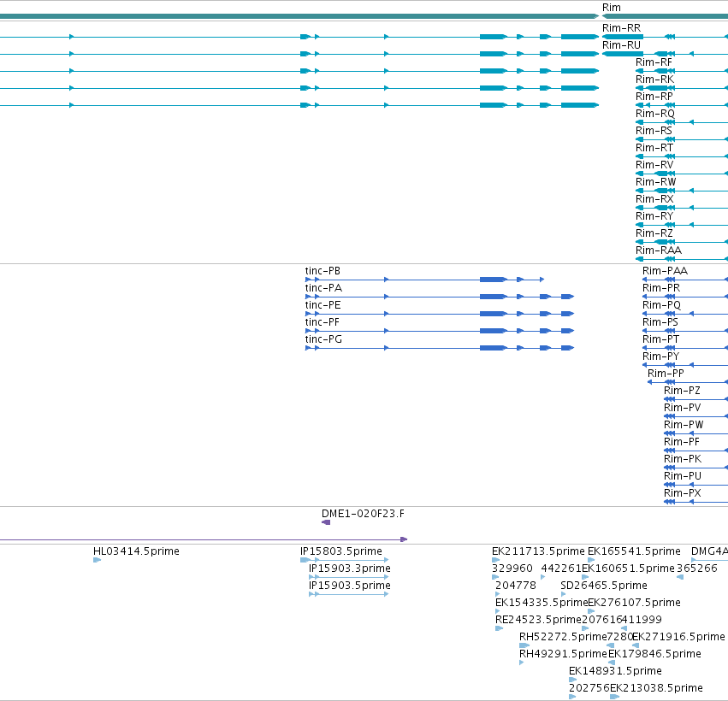
Task: Select the EK271916.5prime EST label
Action: pos(678,637)
